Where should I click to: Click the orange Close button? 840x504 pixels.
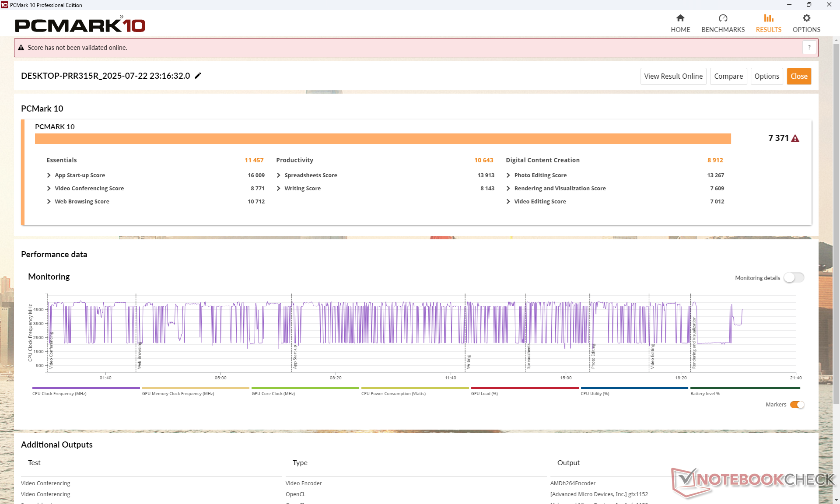pyautogui.click(x=799, y=76)
